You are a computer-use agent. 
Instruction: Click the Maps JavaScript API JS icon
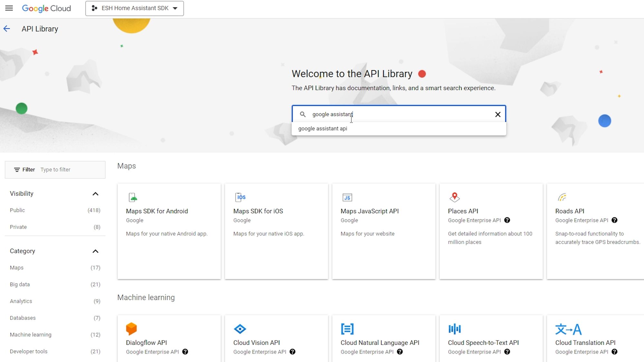[347, 198]
